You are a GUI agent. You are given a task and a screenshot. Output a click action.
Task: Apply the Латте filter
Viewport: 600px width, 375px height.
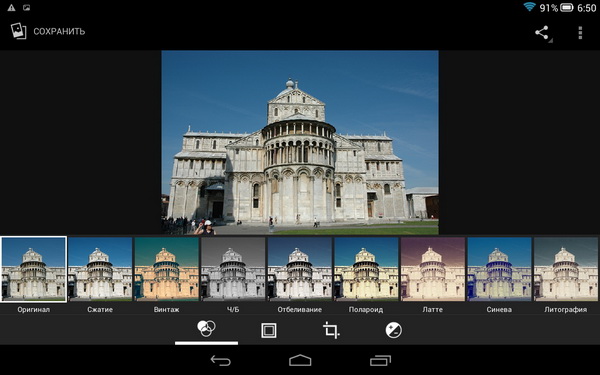click(x=433, y=269)
